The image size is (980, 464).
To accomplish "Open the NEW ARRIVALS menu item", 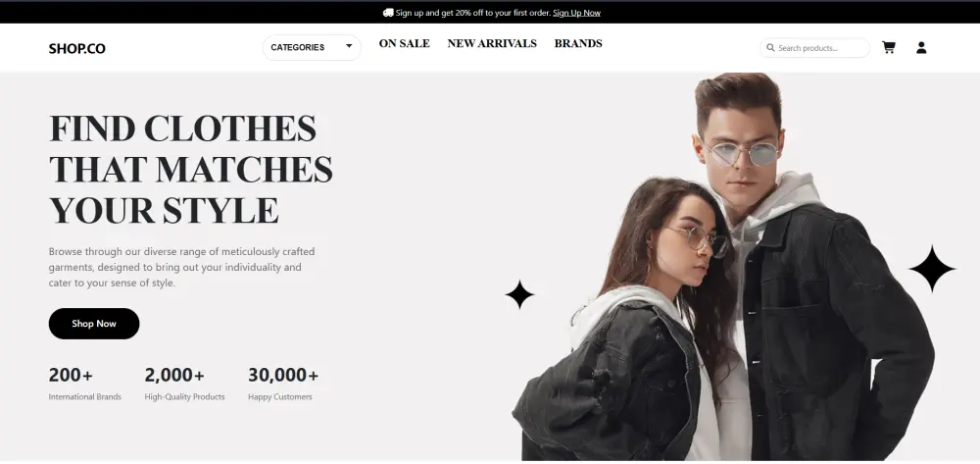I will coord(492,43).
